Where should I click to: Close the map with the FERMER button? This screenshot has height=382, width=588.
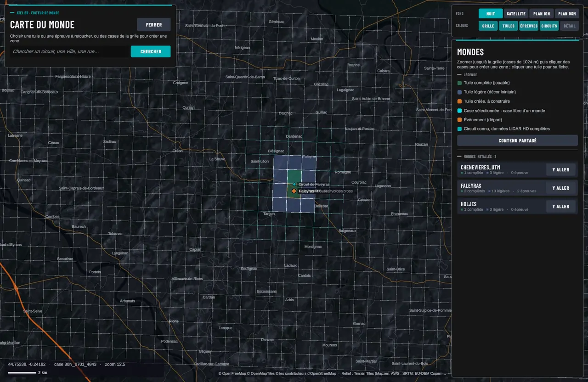tap(154, 25)
